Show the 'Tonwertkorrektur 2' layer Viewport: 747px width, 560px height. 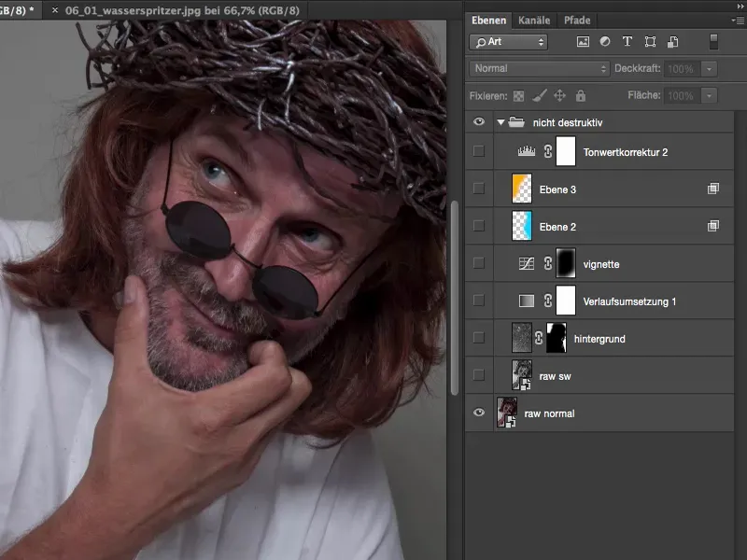(x=479, y=151)
